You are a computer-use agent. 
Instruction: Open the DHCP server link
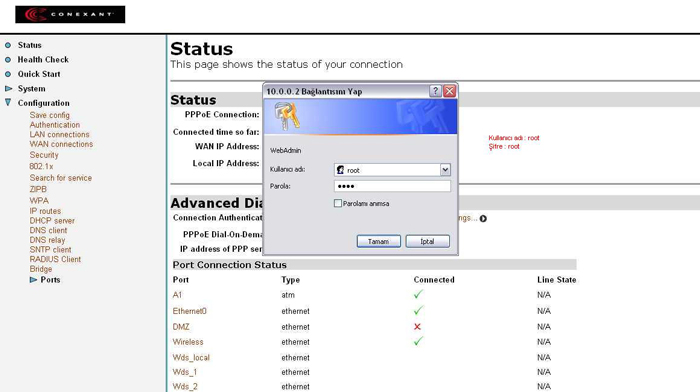point(52,221)
